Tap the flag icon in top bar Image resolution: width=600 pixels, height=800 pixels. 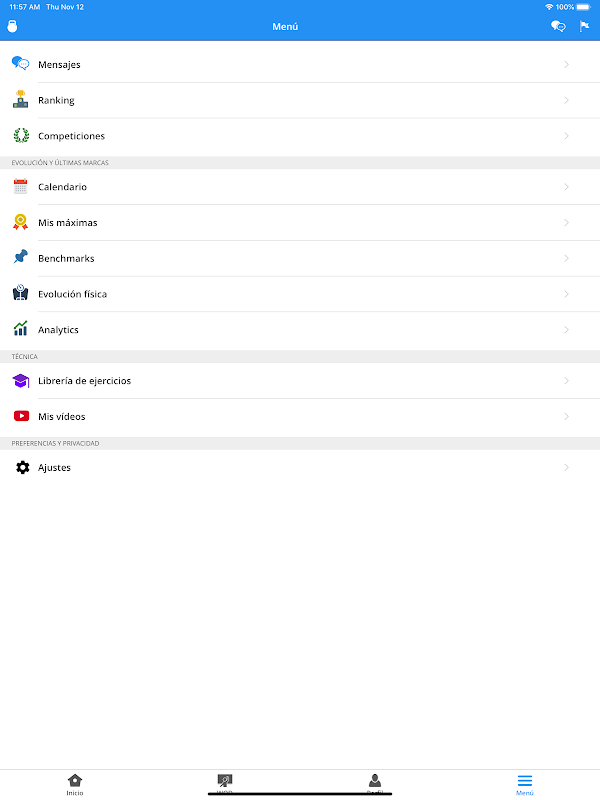click(584, 26)
